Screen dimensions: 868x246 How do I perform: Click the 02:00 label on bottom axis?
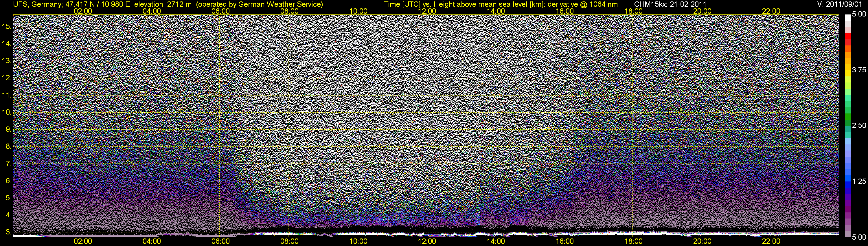tap(83, 241)
